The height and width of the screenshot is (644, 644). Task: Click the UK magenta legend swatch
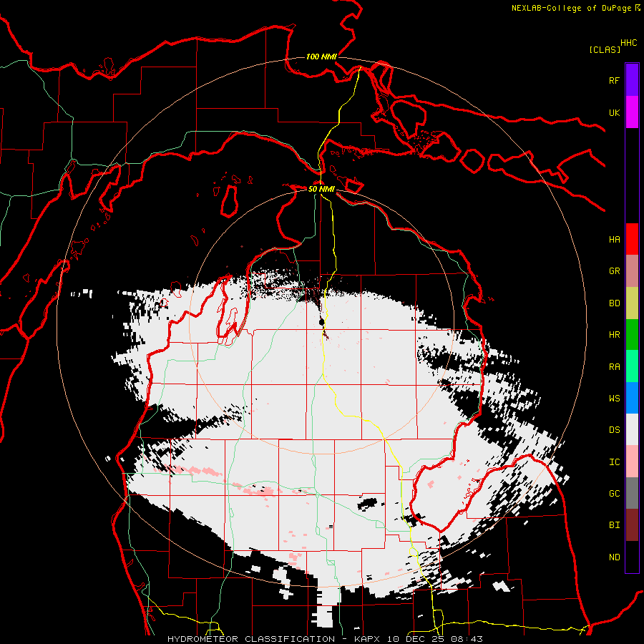[x=632, y=112]
